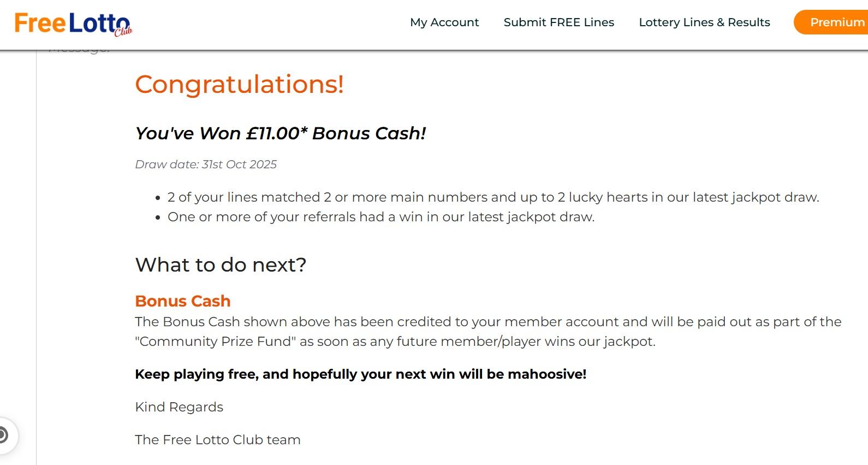The image size is (868, 465).
Task: Click the Kind Regards sign-off
Action: pyautogui.click(x=179, y=407)
